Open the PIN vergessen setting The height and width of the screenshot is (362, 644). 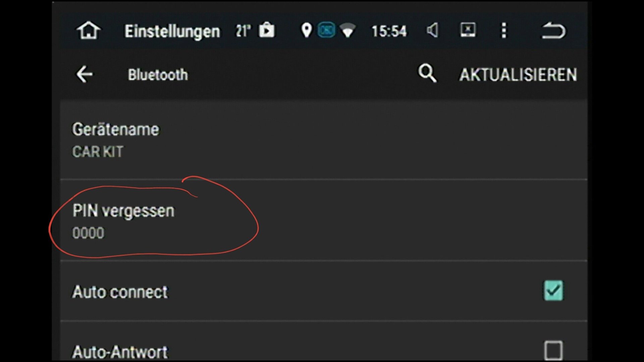click(324, 221)
